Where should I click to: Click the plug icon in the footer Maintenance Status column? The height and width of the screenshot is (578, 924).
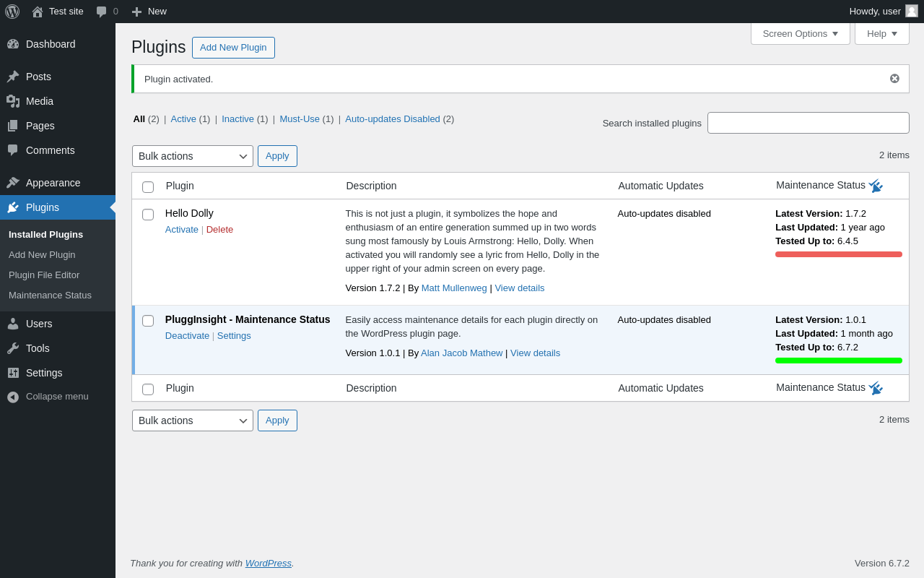tap(876, 388)
